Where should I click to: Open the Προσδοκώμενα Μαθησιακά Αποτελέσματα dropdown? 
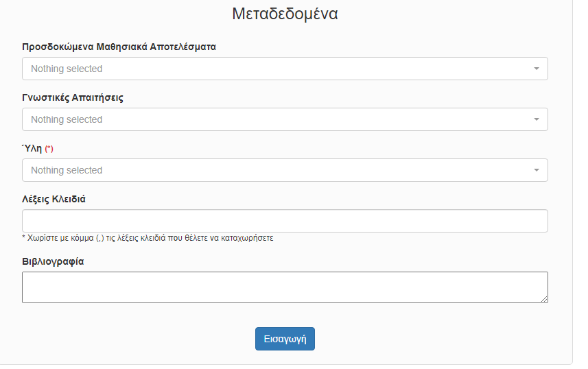[x=285, y=69]
